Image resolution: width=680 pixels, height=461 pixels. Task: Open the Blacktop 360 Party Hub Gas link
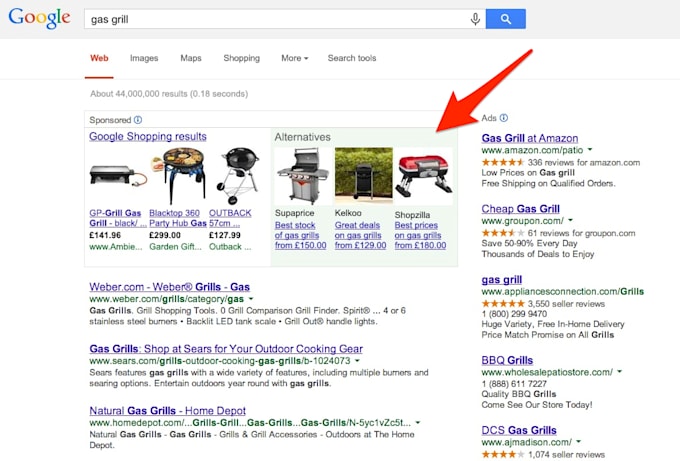point(178,218)
